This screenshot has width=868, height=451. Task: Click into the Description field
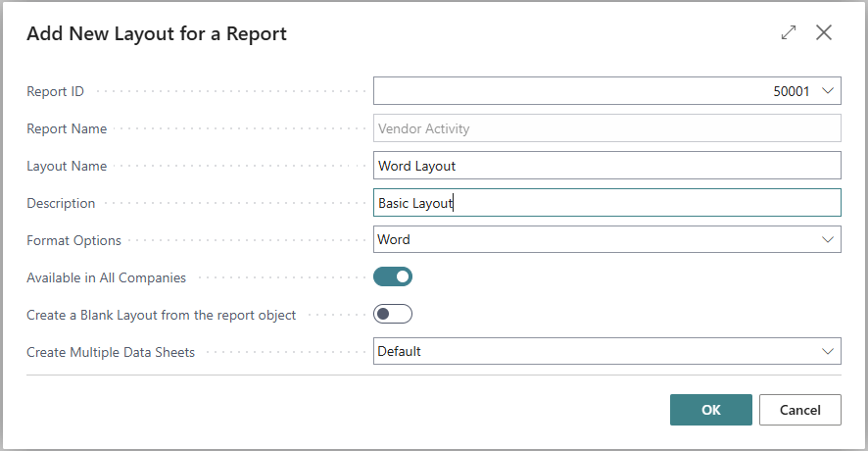coord(606,203)
